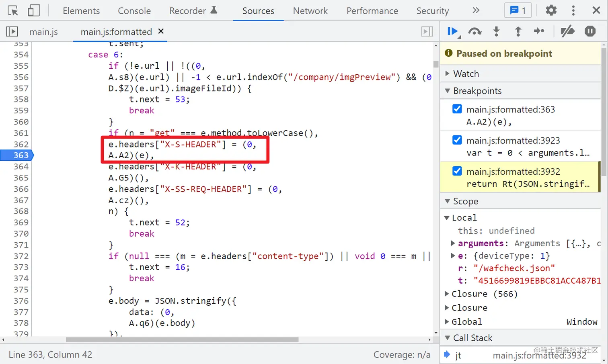Click the vertical scrollbar of code editor
This screenshot has width=608, height=364.
436,64
